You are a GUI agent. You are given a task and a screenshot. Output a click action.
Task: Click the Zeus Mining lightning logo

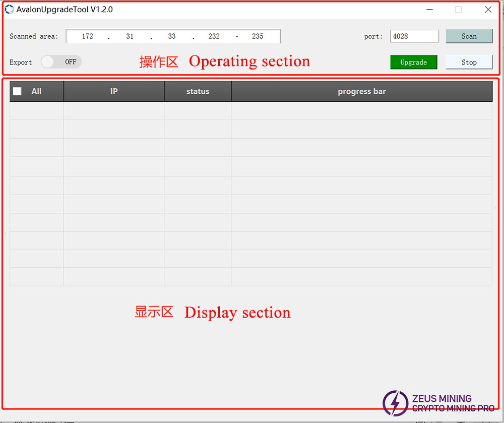pyautogui.click(x=395, y=403)
